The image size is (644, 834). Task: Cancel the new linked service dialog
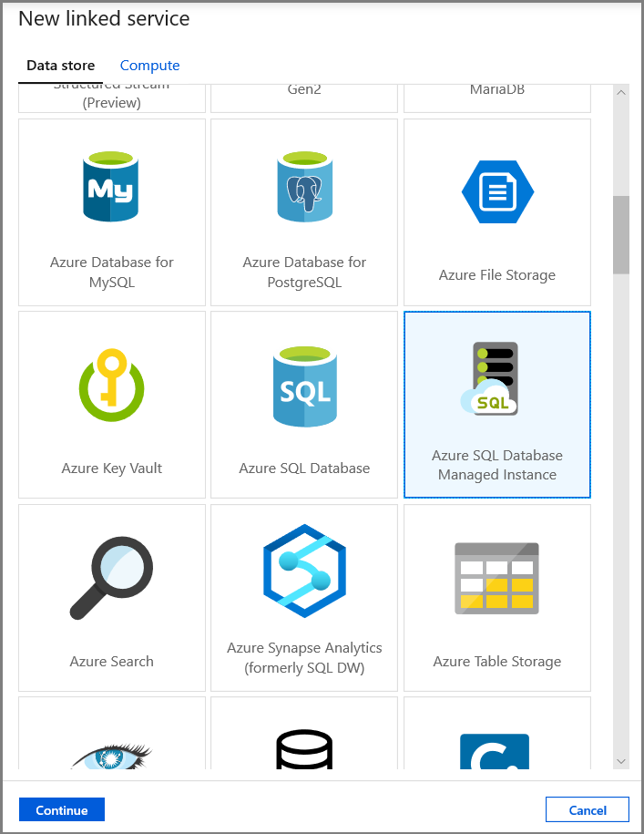(587, 809)
